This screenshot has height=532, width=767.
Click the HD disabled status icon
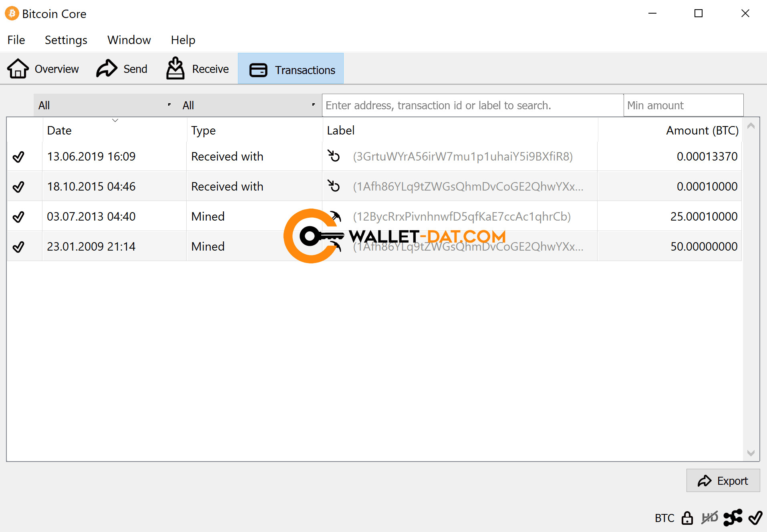(710, 518)
